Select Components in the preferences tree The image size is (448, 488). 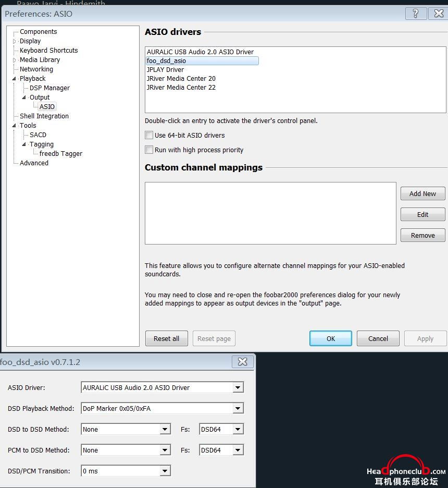(x=38, y=32)
